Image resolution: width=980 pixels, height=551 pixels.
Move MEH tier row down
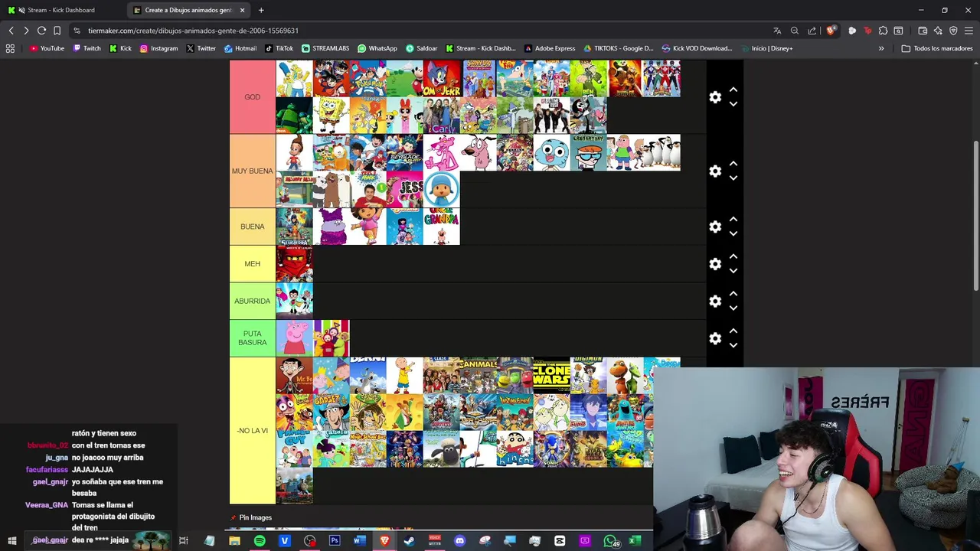733,271
